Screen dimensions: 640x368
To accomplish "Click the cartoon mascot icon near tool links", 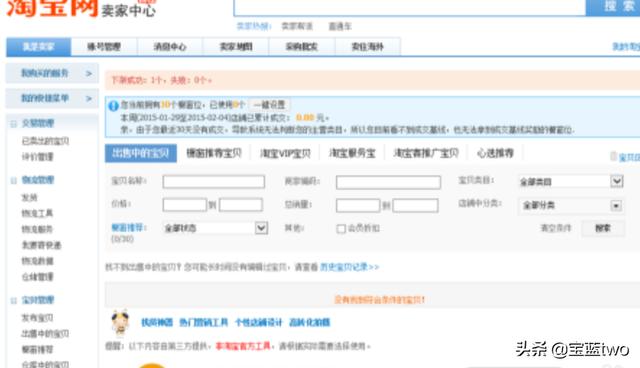I will point(120,323).
